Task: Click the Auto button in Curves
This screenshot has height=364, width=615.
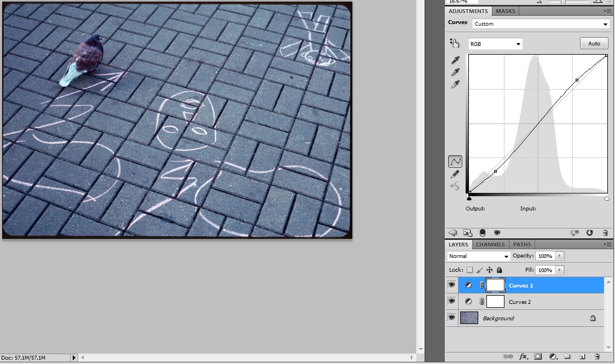Action: pyautogui.click(x=594, y=44)
